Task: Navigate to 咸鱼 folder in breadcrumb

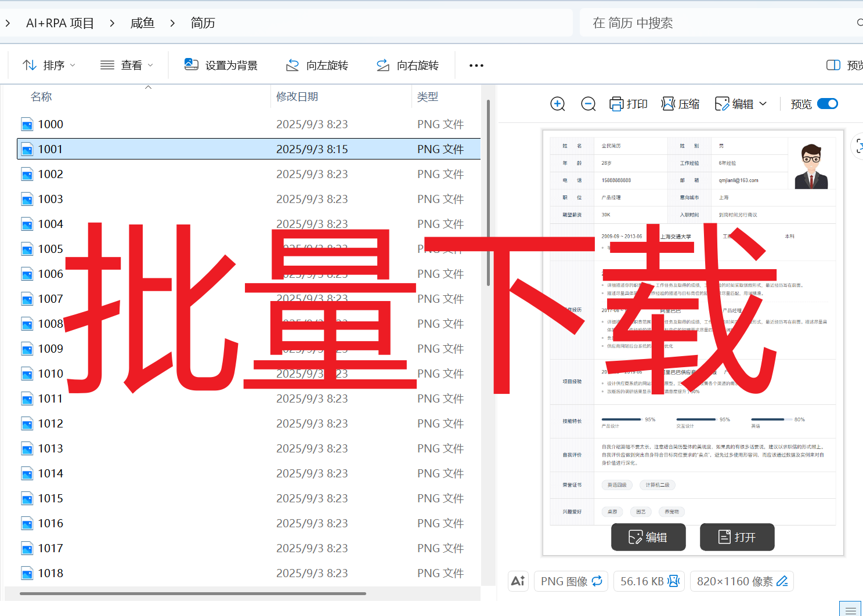Action: pos(142,23)
